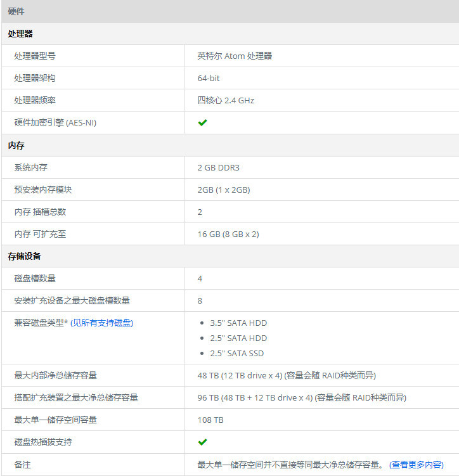Click the 最大内部净总储存容量 label
Viewport: 459px width, 476px height.
point(56,375)
